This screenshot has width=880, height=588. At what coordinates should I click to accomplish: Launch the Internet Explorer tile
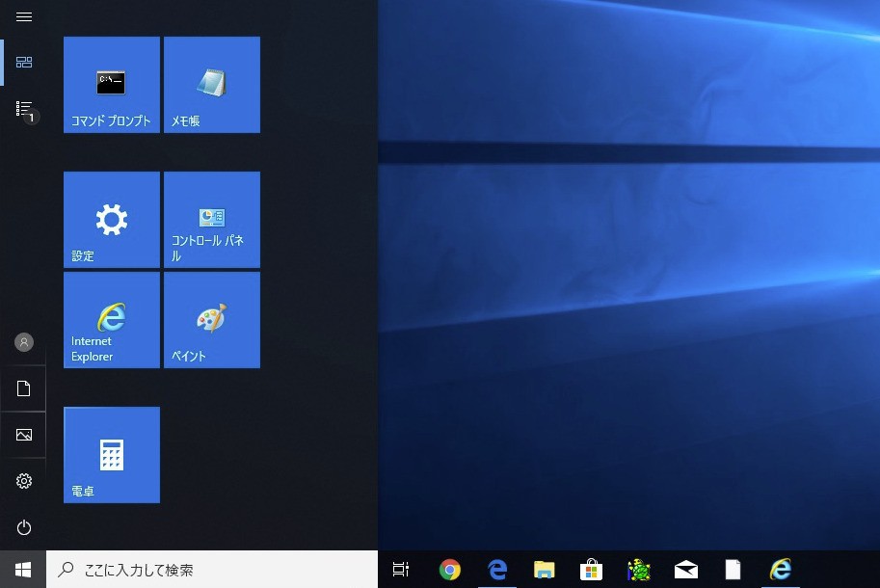click(x=111, y=319)
